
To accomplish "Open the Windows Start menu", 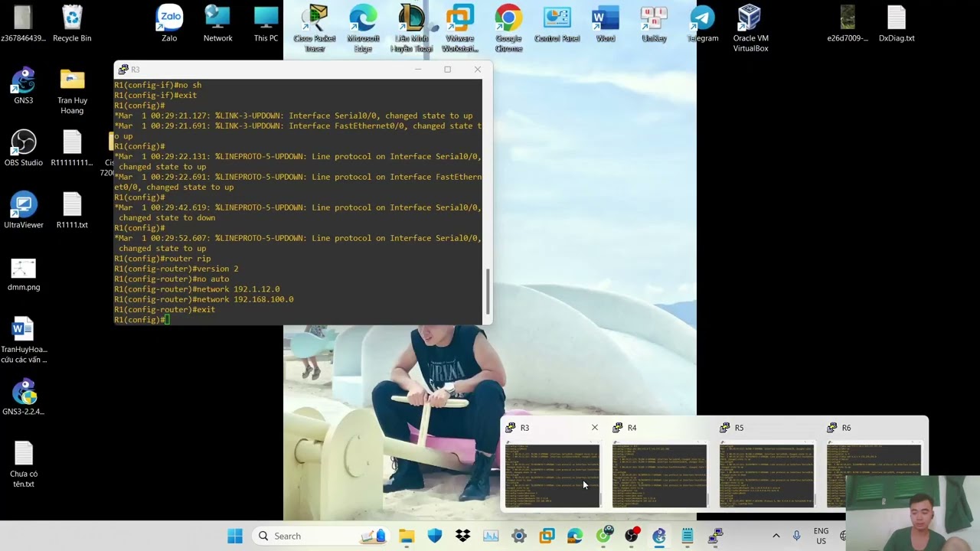I will (x=235, y=536).
